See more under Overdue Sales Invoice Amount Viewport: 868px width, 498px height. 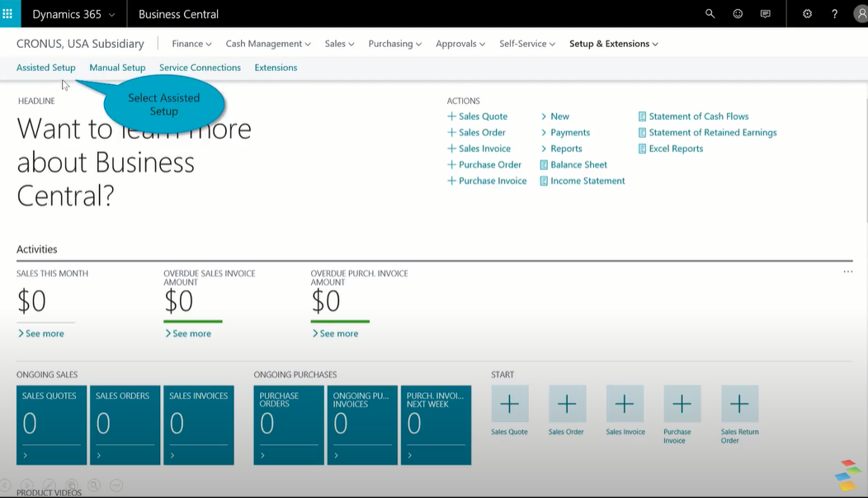click(x=188, y=334)
